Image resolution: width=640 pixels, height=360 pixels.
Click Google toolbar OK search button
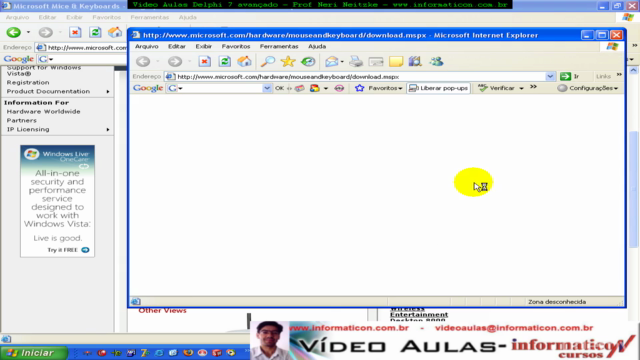click(x=279, y=88)
